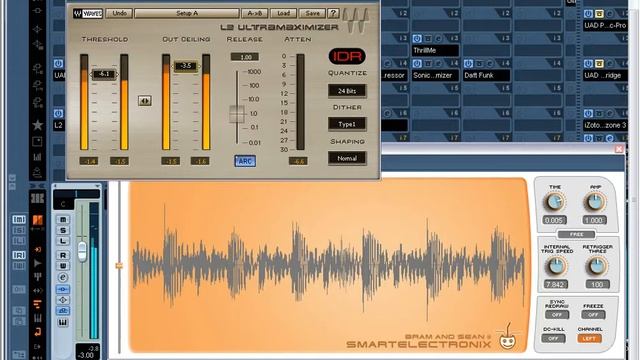Turn the AMP knob in Smartelectronix scope

click(594, 202)
